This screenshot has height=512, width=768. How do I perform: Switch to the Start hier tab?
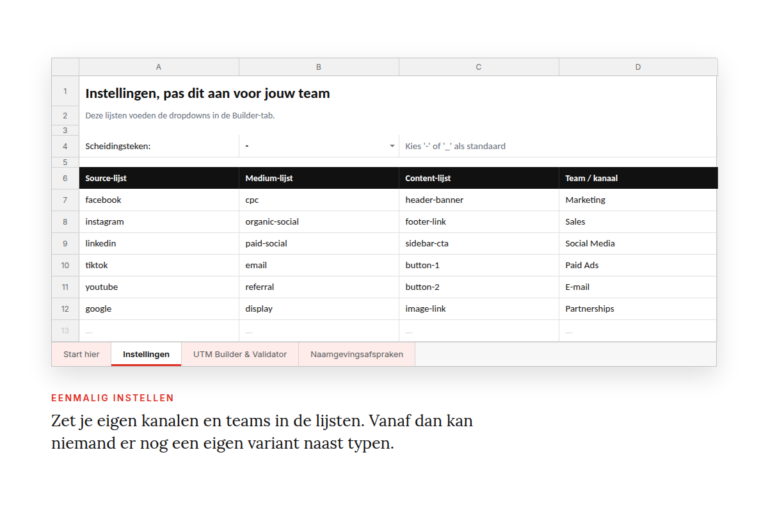click(x=81, y=354)
